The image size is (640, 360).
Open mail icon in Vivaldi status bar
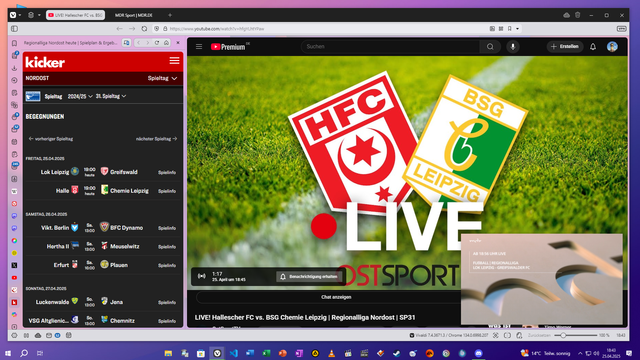coord(49,336)
